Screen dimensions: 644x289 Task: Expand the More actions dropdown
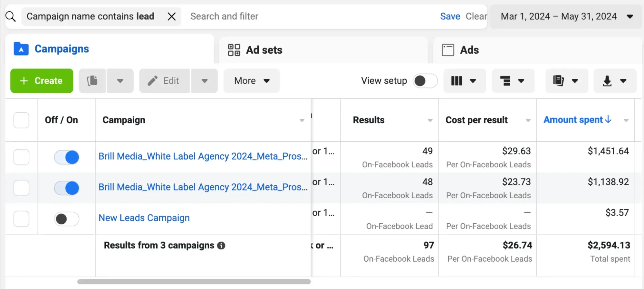tap(251, 81)
